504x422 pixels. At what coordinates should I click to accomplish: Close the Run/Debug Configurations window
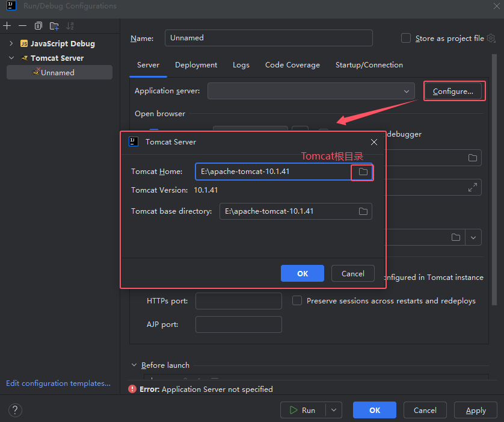(497, 6)
